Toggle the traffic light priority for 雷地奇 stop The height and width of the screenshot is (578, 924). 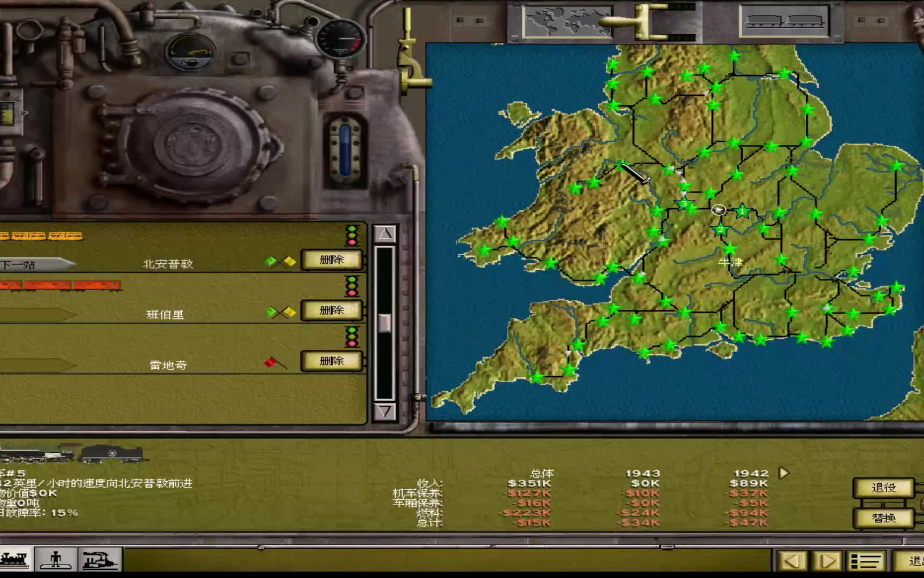tap(352, 337)
